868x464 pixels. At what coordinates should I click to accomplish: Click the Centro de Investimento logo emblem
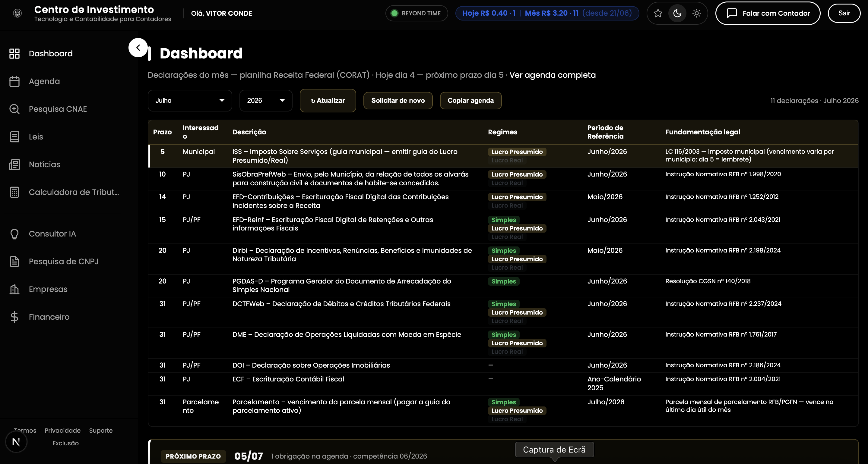17,13
